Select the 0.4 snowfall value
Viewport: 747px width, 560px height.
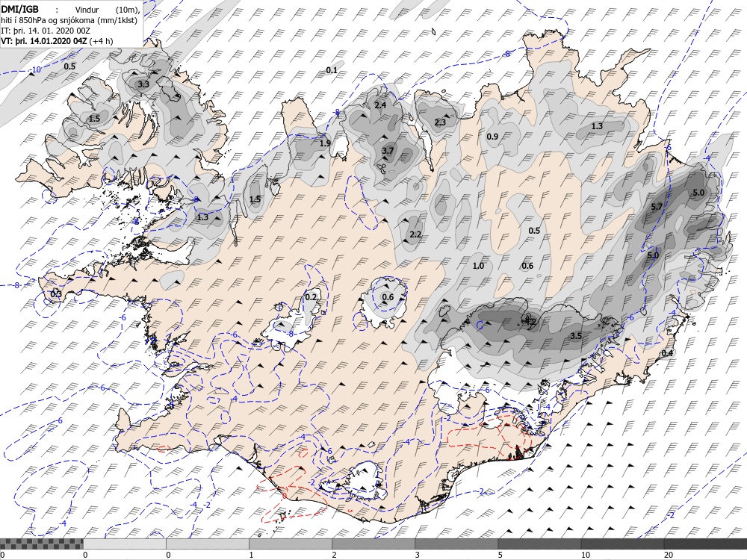(667, 353)
